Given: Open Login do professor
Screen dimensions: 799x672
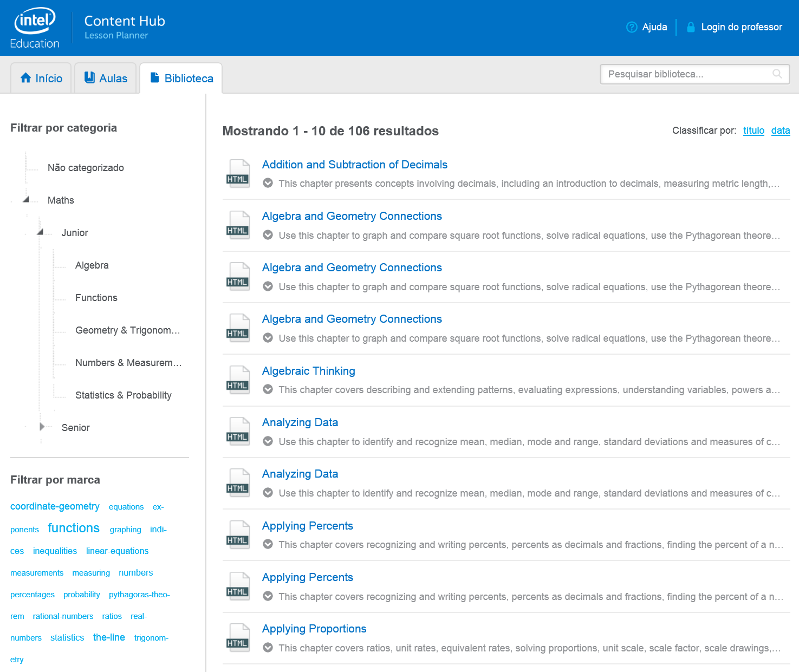Looking at the screenshot, I should [x=742, y=27].
